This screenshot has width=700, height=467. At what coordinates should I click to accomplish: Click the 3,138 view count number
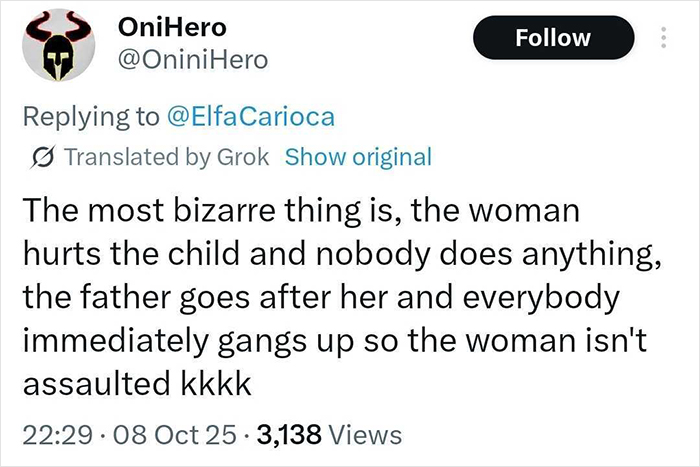pos(289,436)
